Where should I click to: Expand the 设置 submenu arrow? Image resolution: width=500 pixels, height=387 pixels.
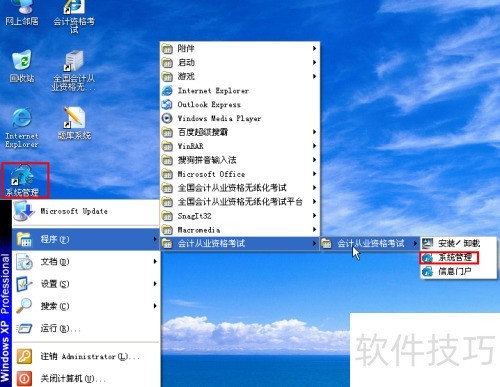(155, 284)
